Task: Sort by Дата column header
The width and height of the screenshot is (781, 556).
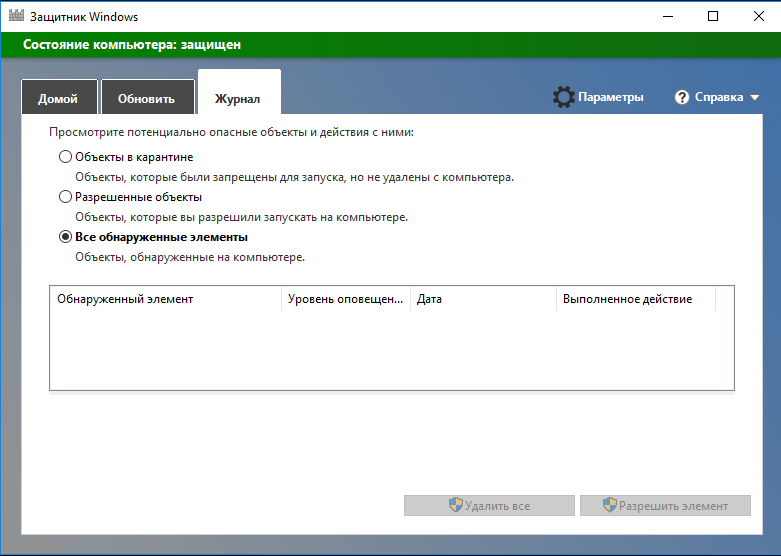Action: coord(483,299)
